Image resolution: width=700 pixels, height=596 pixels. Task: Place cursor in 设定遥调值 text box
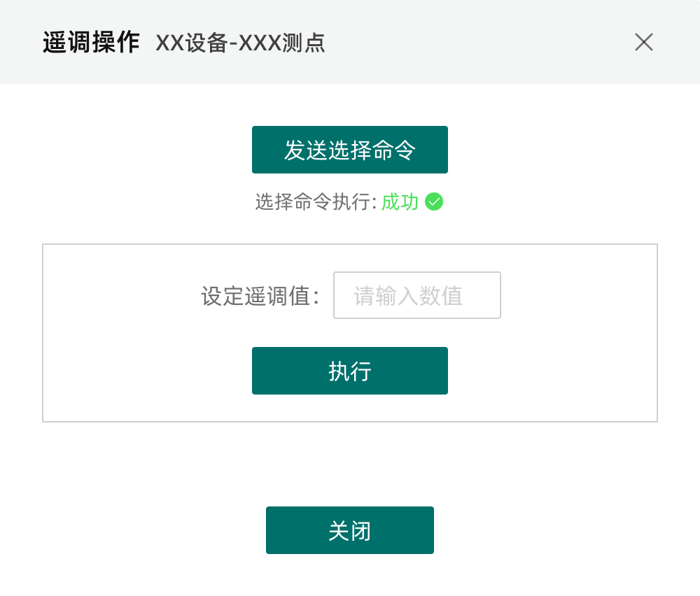point(417,295)
